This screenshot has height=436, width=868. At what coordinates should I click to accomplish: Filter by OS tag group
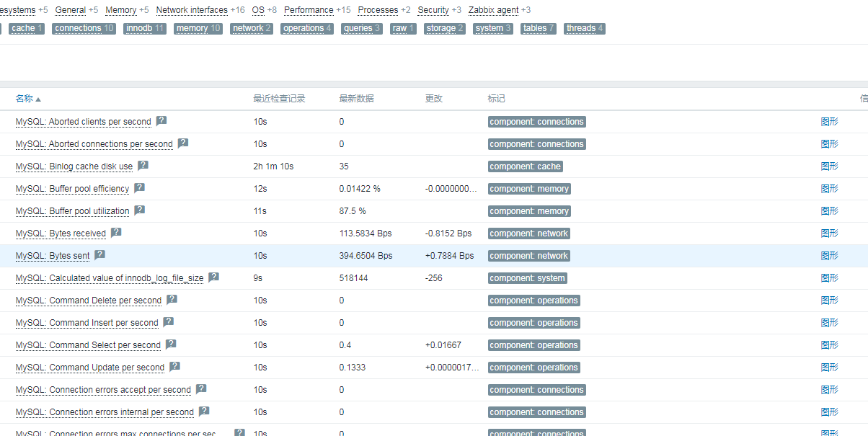pyautogui.click(x=258, y=10)
